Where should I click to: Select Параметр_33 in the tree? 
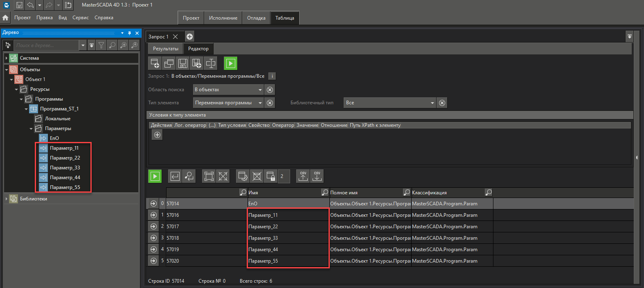(65, 168)
